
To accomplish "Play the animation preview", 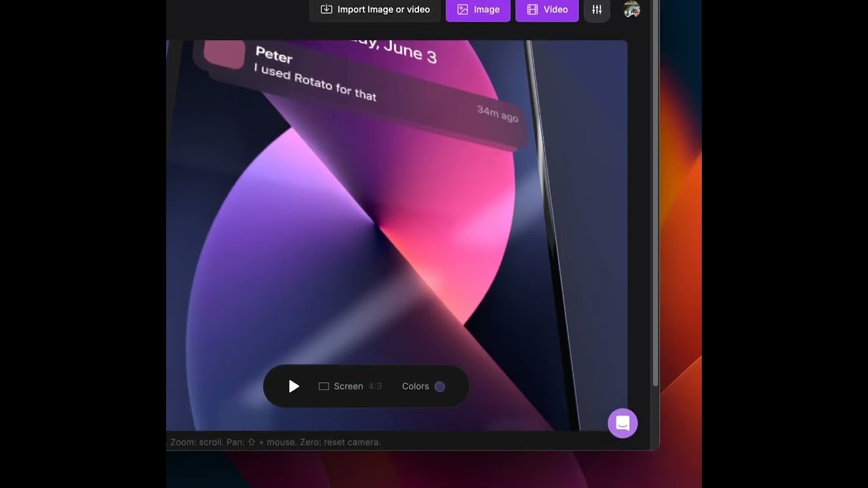I will coord(294,386).
